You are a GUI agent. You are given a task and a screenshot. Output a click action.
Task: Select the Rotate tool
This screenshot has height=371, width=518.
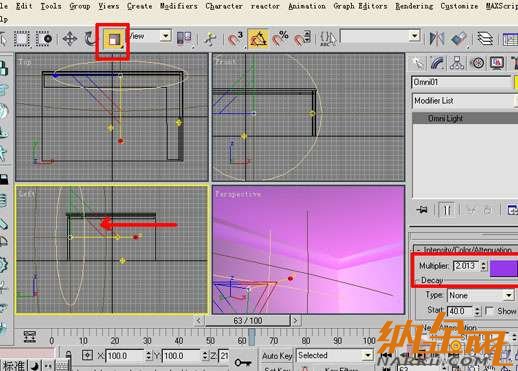tap(89, 39)
